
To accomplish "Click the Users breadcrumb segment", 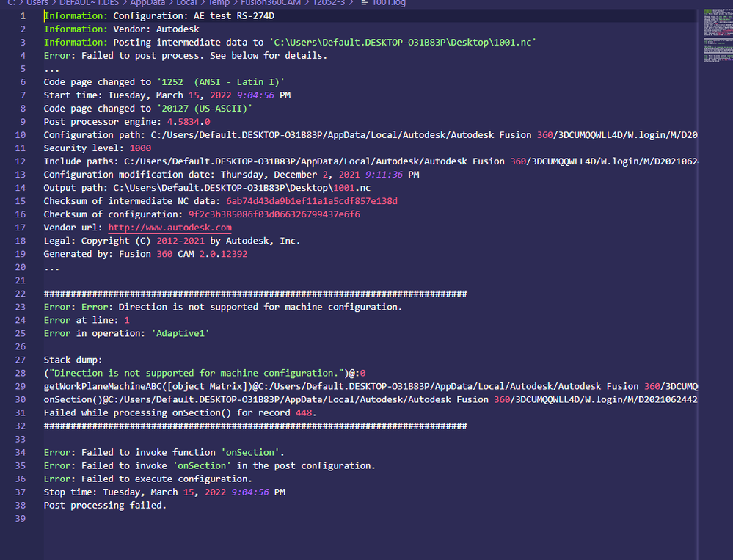I will (x=37, y=3).
